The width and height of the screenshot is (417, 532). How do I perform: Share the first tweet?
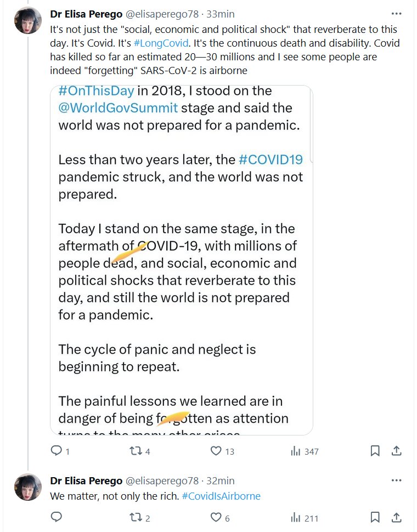coord(396,451)
